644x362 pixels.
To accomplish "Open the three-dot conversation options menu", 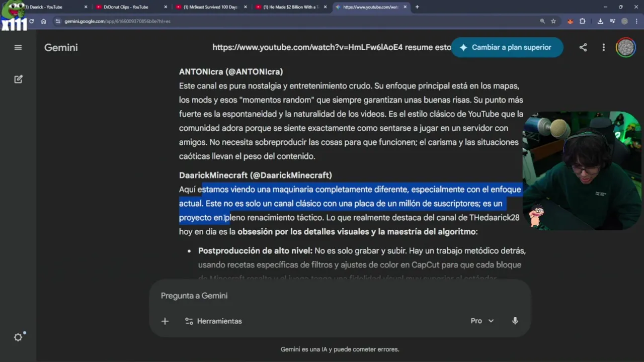I will click(x=604, y=47).
